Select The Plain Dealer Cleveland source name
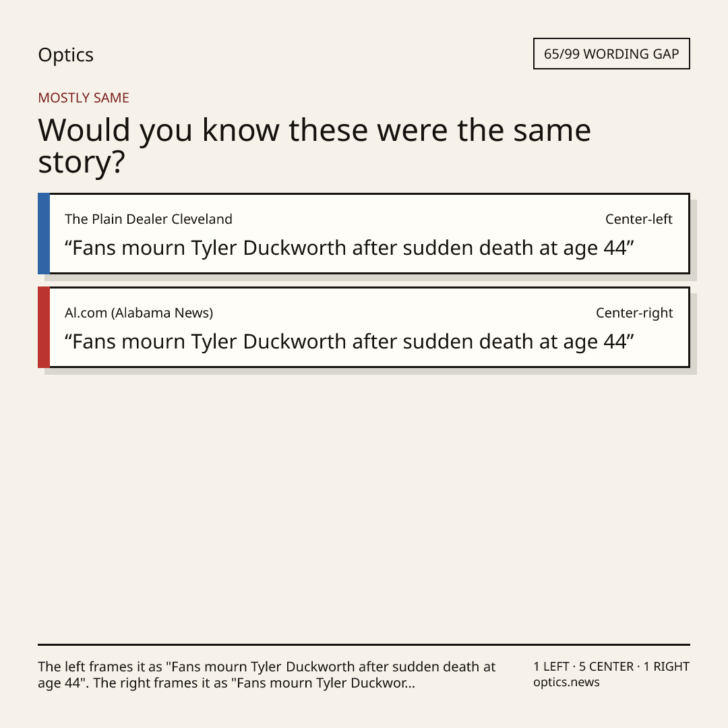Screen dimensions: 728x728 point(148,219)
